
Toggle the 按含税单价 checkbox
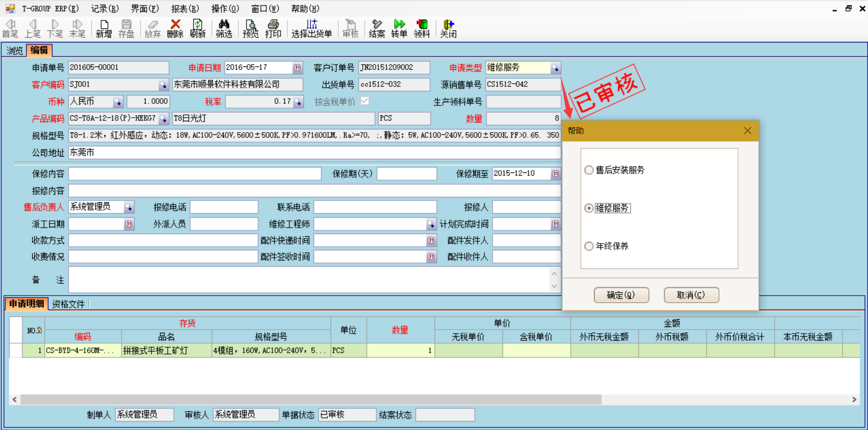point(365,101)
